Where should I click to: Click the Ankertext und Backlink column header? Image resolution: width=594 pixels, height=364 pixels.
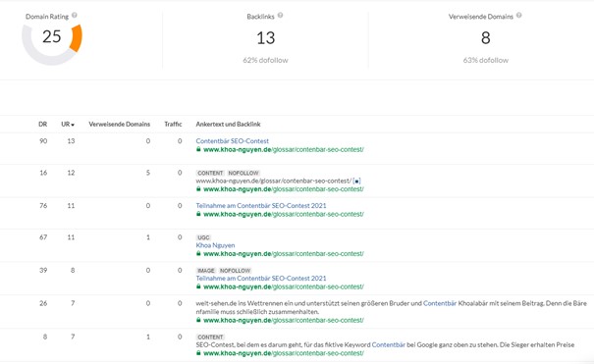228,124
